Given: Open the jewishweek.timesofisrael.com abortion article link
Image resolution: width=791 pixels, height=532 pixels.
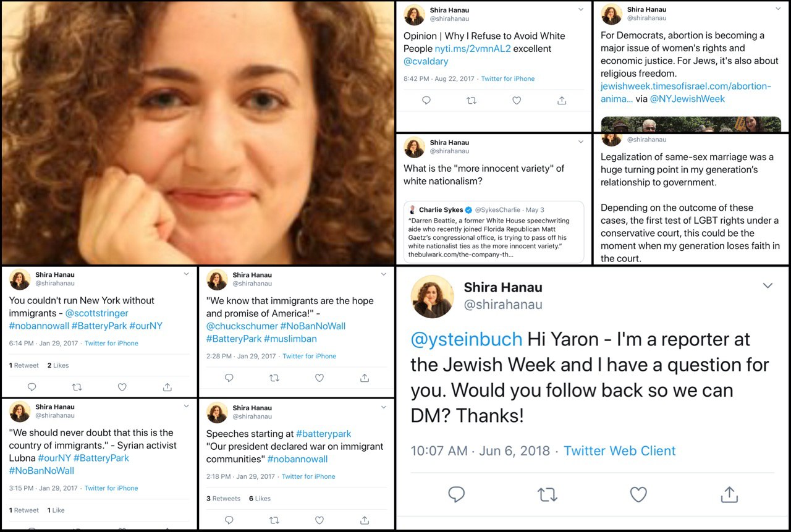Looking at the screenshot, I should coord(685,87).
